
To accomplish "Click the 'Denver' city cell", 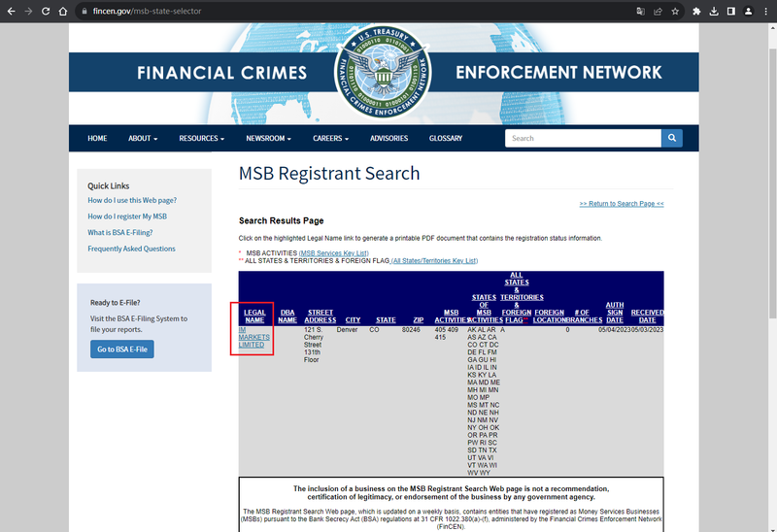I will pyautogui.click(x=347, y=330).
